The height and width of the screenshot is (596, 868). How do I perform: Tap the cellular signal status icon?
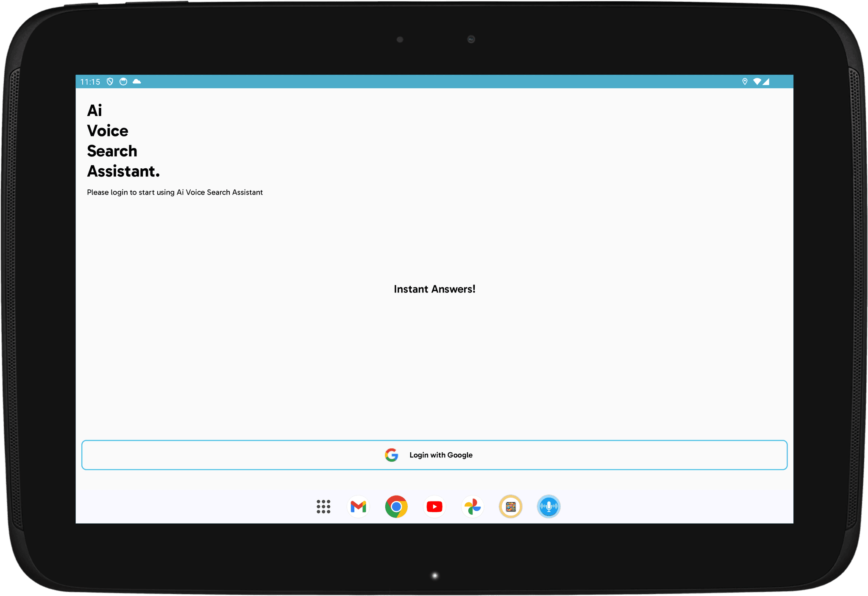tap(766, 81)
